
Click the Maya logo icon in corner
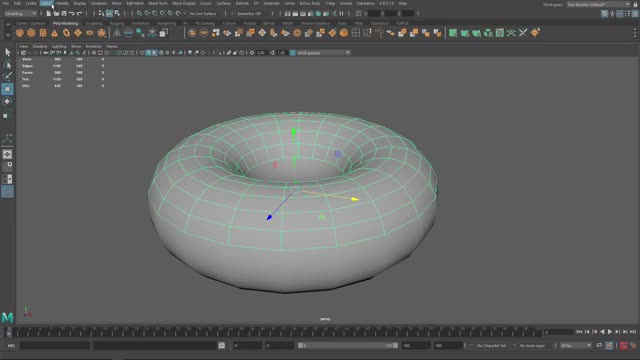click(x=7, y=317)
